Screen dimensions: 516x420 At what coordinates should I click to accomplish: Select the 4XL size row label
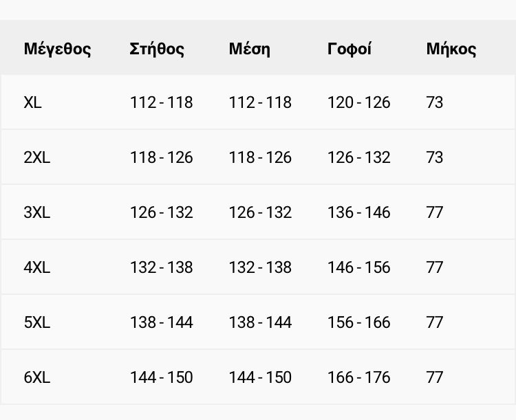36,267
